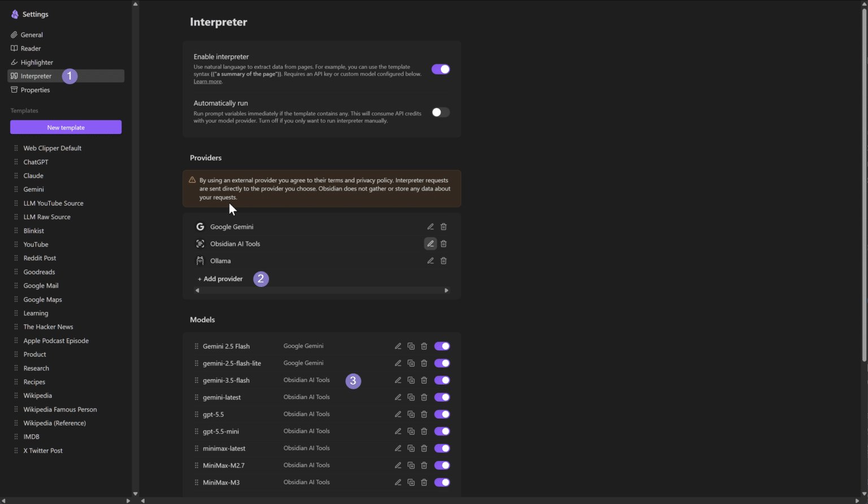Open the Learn more link
This screenshot has width=868, height=504.
pyautogui.click(x=207, y=81)
